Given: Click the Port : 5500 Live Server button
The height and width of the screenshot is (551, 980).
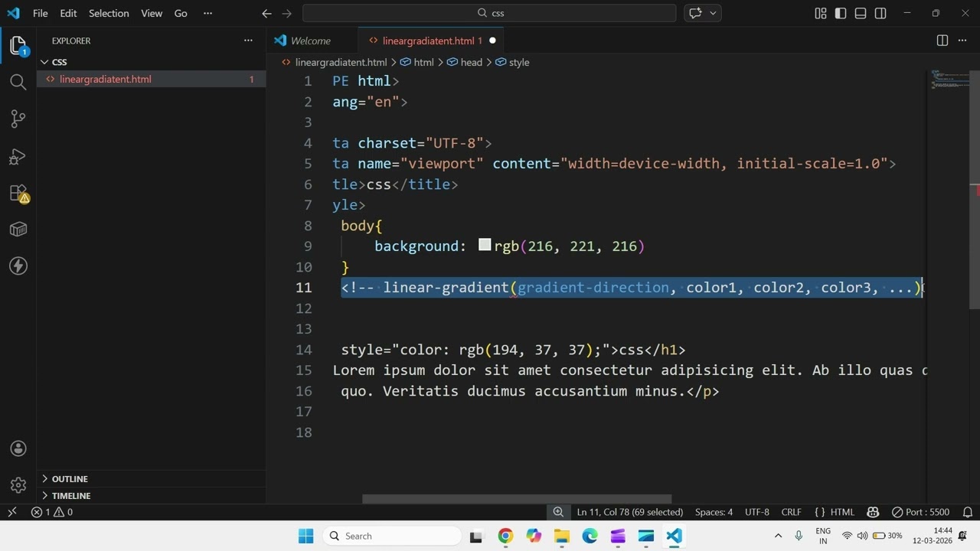Looking at the screenshot, I should click(x=921, y=512).
